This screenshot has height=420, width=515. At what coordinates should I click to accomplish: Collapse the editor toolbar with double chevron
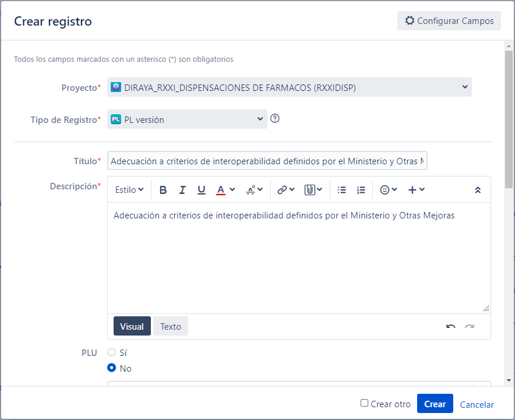478,190
